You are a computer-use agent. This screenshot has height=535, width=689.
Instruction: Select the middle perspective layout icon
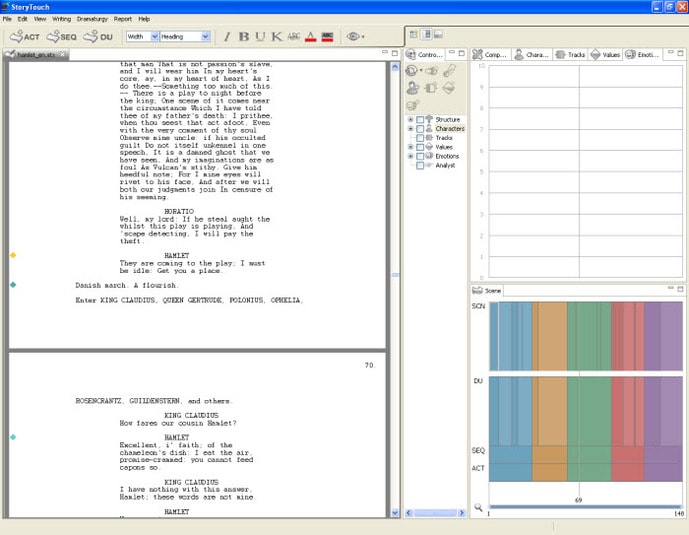[x=426, y=34]
